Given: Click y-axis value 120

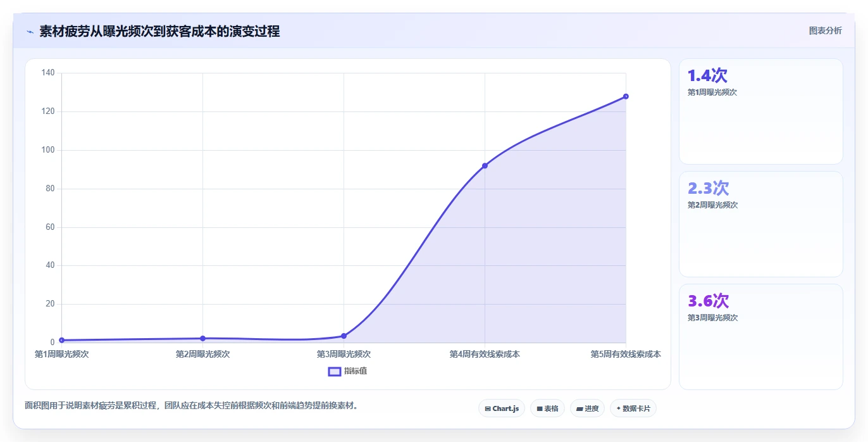Looking at the screenshot, I should (48, 111).
